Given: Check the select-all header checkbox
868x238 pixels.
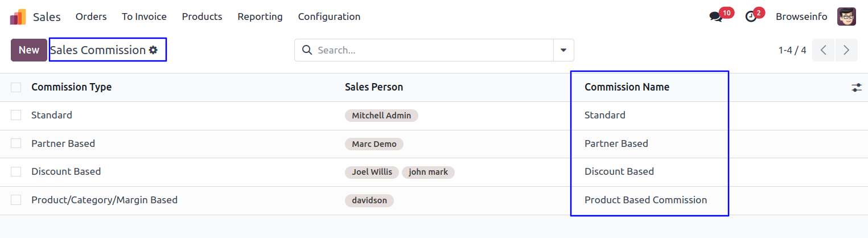Looking at the screenshot, I should [16, 87].
